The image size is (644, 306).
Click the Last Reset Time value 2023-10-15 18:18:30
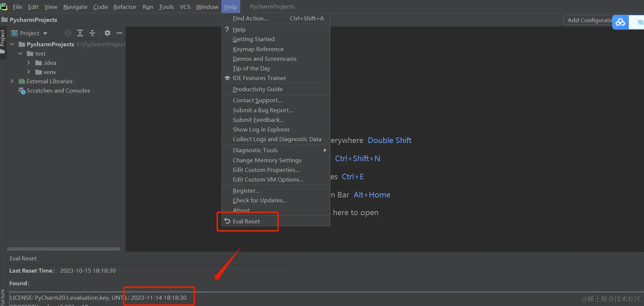click(x=88, y=271)
